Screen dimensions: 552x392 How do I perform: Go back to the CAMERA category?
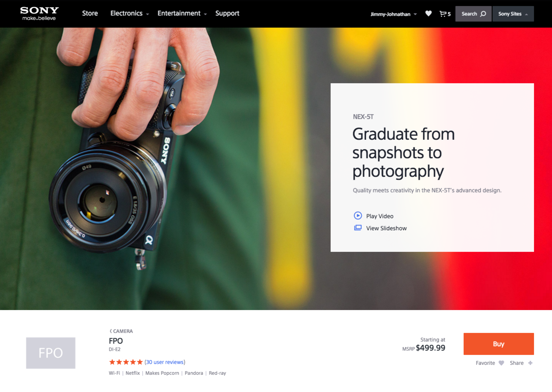[121, 331]
